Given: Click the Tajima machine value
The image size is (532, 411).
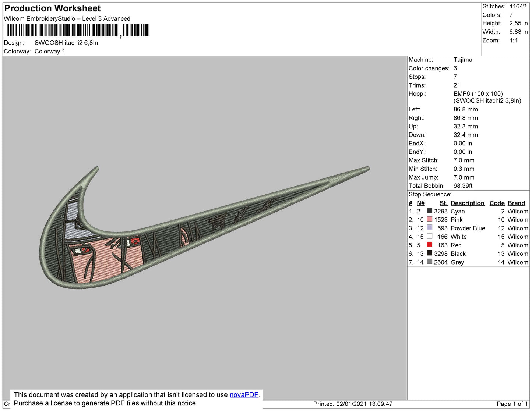Looking at the screenshot, I should [x=462, y=60].
